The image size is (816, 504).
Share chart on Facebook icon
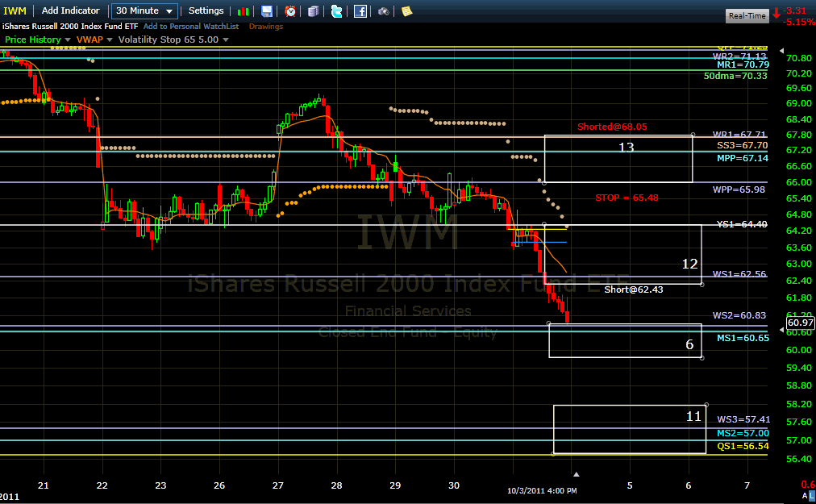pyautogui.click(x=360, y=11)
